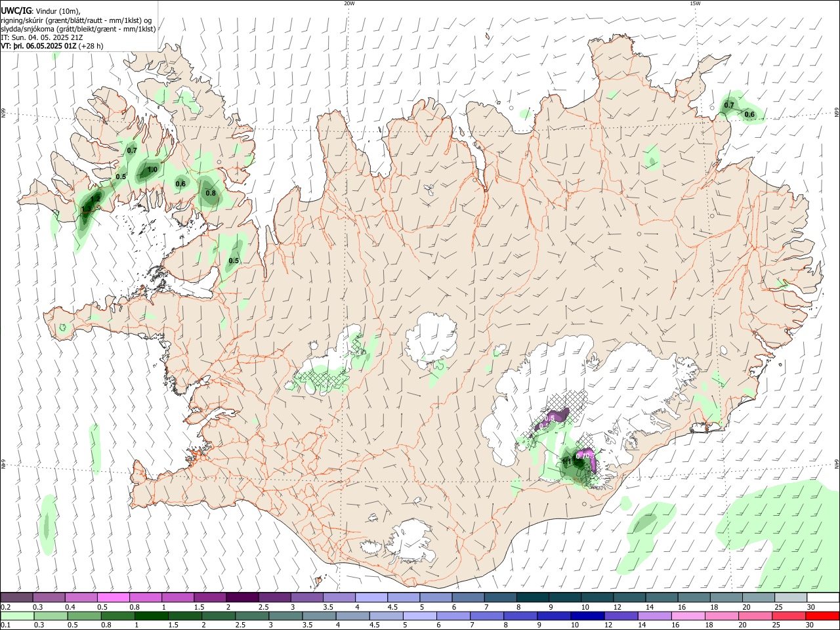Select the dark teal swatch labeled 8 in the top legend

pyautogui.click(x=532, y=597)
